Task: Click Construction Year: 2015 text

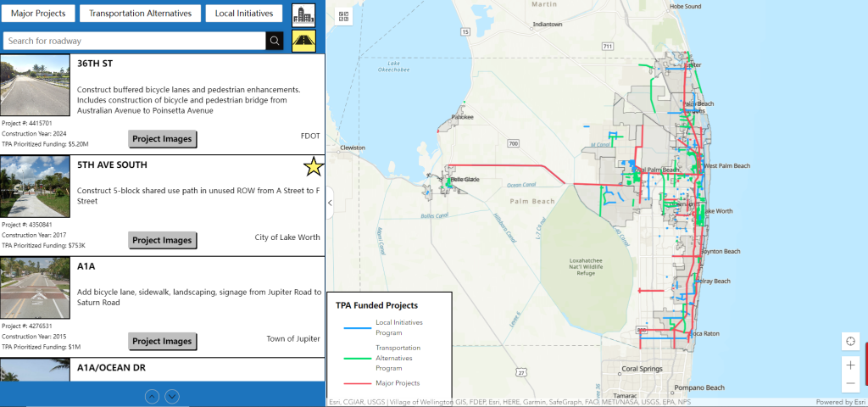Action: (x=34, y=336)
